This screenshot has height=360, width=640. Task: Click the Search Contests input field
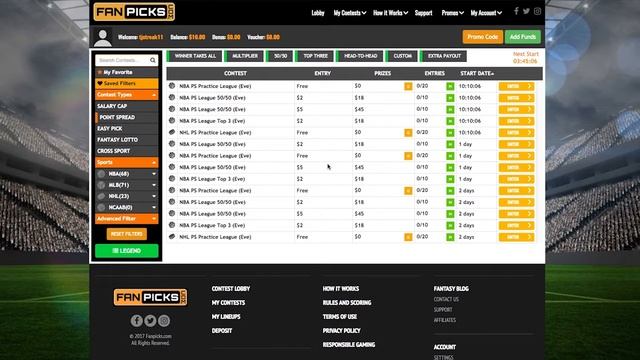(122, 60)
